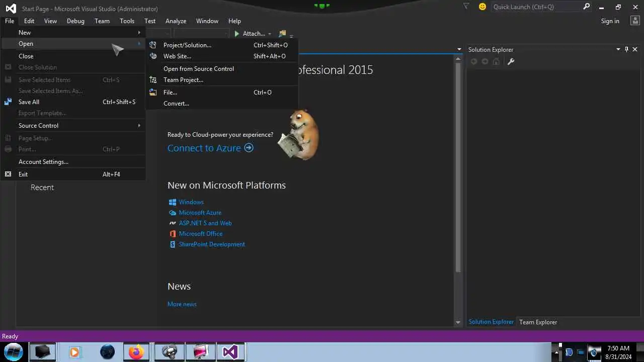Open the Edit menu
The image size is (644, 362).
pos(29,21)
